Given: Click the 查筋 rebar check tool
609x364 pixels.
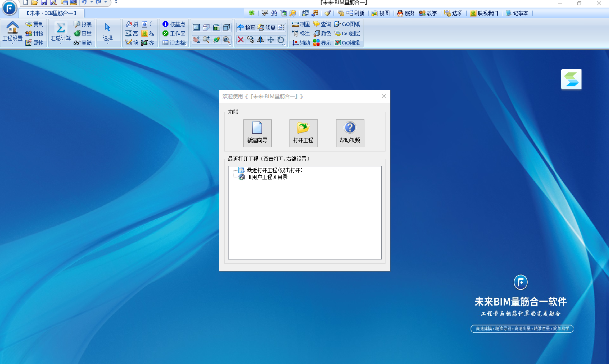Looking at the screenshot, I should [83, 43].
